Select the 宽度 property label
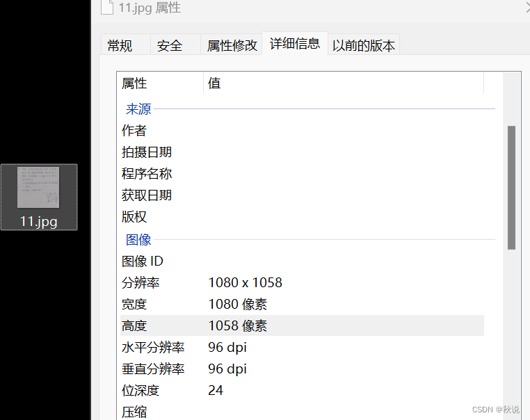The image size is (530, 420). [134, 305]
